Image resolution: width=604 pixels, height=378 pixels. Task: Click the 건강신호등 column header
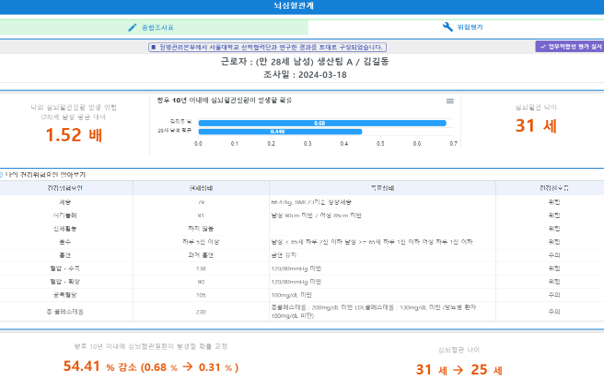[x=554, y=188]
